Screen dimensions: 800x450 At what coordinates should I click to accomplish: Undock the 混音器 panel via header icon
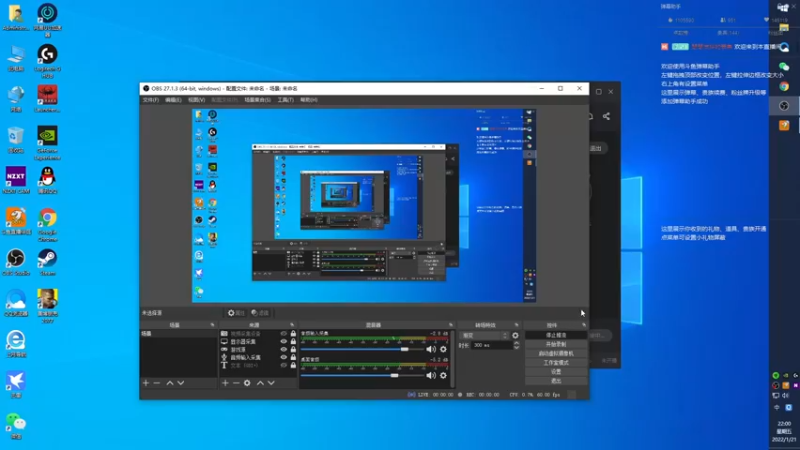[x=451, y=325]
